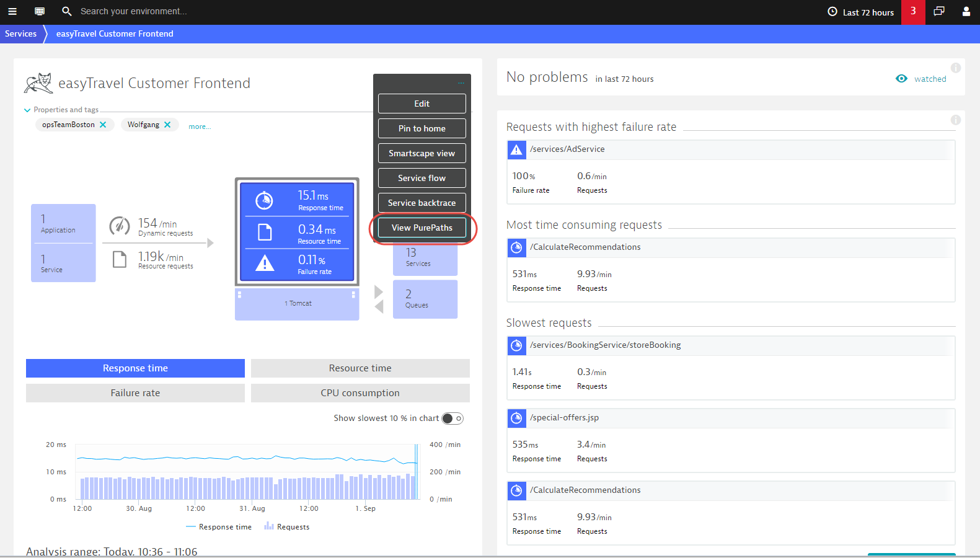Click View PurePaths button
Viewport: 980px width, 558px height.
(x=422, y=228)
